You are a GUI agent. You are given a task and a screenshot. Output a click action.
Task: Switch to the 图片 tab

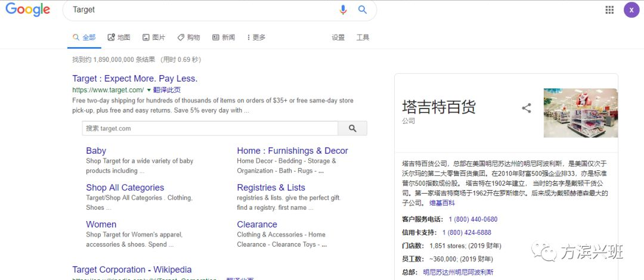pyautogui.click(x=154, y=38)
